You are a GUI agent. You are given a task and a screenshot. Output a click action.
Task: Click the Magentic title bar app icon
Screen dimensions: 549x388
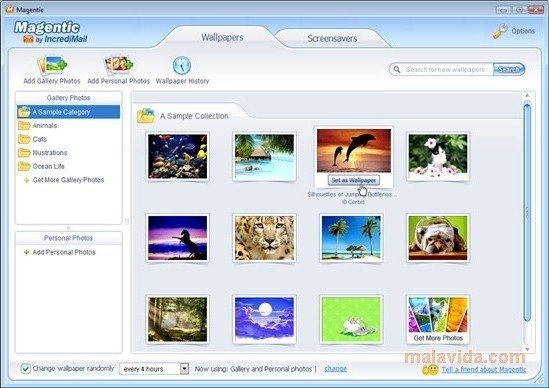click(x=10, y=9)
